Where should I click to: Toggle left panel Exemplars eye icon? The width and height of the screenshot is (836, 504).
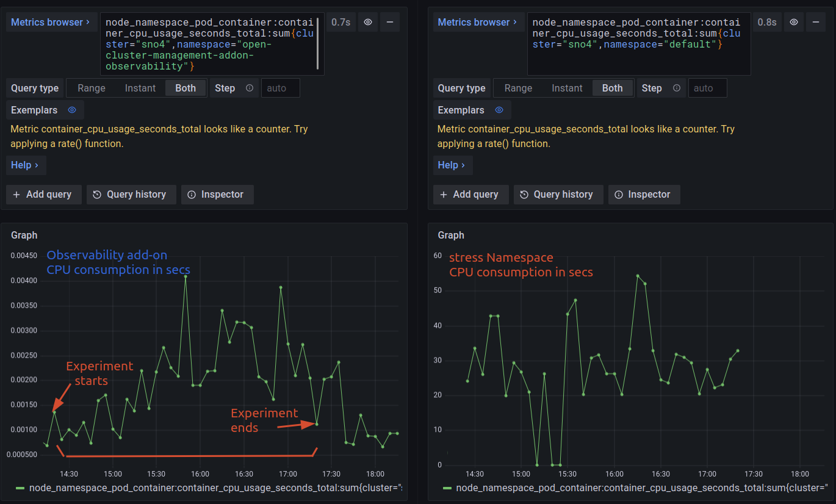click(x=72, y=110)
